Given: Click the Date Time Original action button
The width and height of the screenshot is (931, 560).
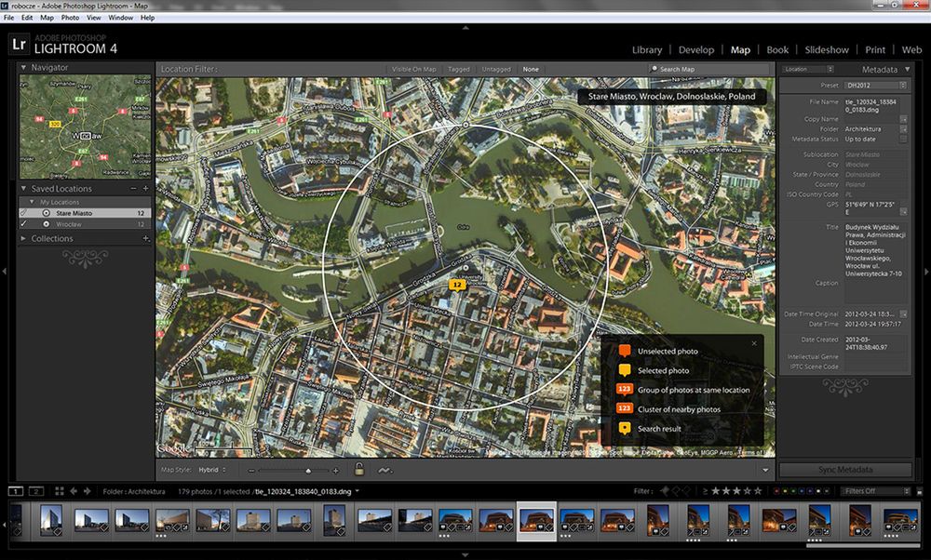Looking at the screenshot, I should [x=903, y=313].
